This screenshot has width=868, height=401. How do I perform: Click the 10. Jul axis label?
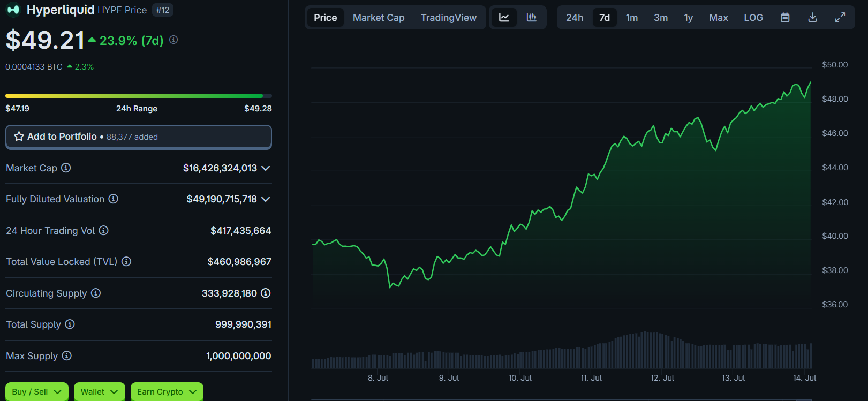[x=520, y=378]
